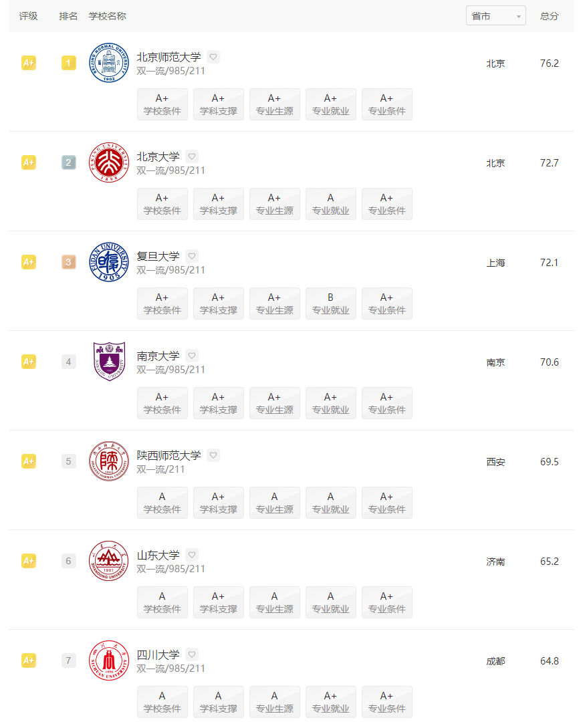The height and width of the screenshot is (728, 583).
Task: Click the Shaanxi Normal University logo
Action: click(x=109, y=461)
